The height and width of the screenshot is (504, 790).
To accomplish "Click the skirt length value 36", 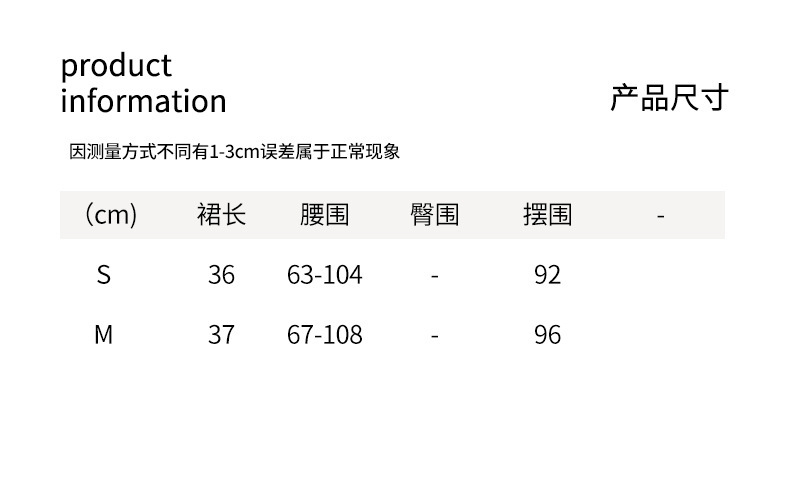I will [x=221, y=275].
